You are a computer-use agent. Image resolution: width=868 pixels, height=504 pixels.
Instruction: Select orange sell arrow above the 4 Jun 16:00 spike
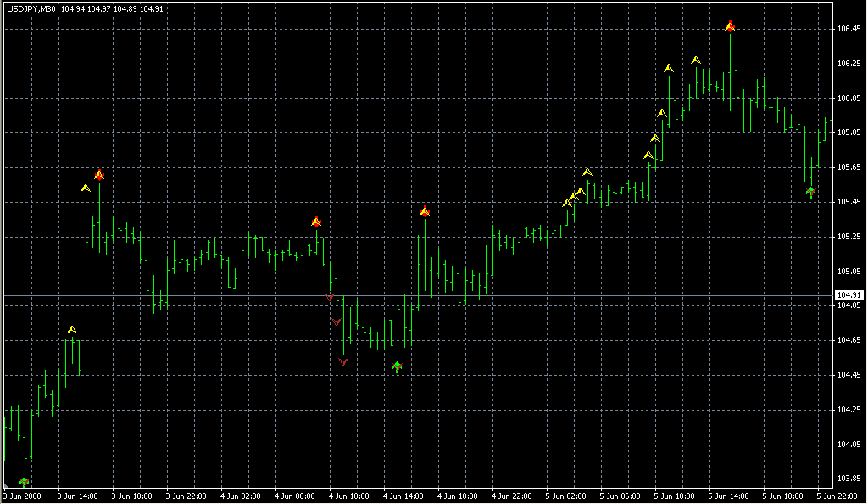[425, 211]
